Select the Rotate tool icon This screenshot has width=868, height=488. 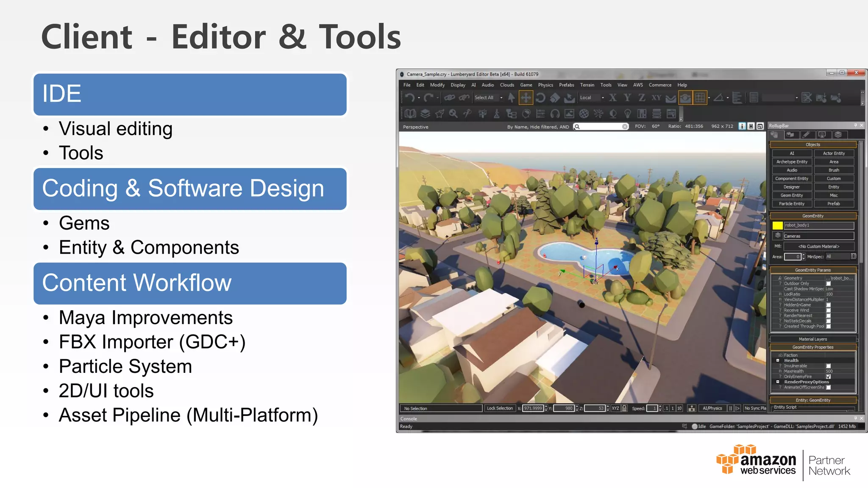(540, 98)
